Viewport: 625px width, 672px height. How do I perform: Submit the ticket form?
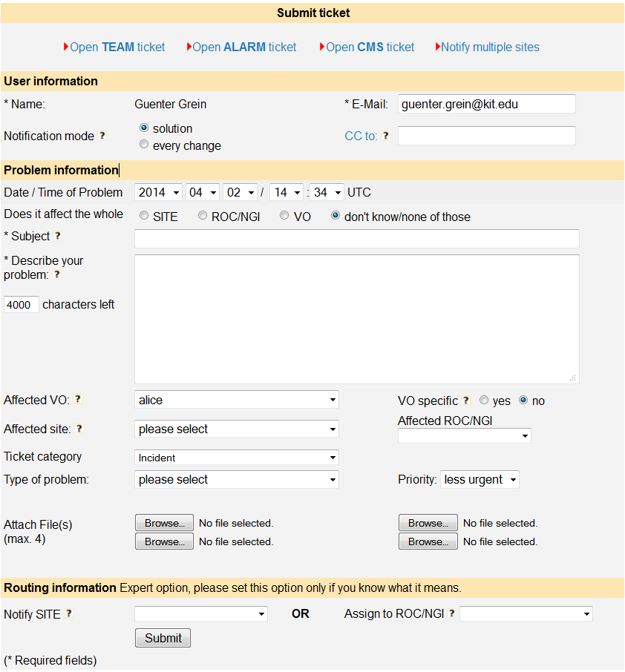pyautogui.click(x=162, y=638)
